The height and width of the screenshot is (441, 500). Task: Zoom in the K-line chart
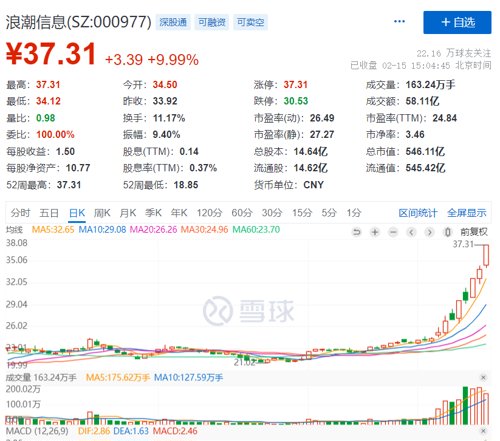[375, 232]
